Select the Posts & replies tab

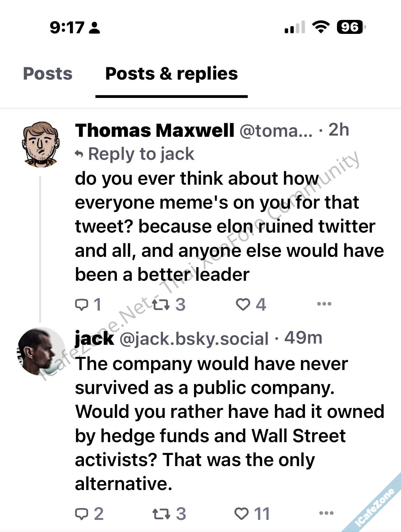click(172, 74)
